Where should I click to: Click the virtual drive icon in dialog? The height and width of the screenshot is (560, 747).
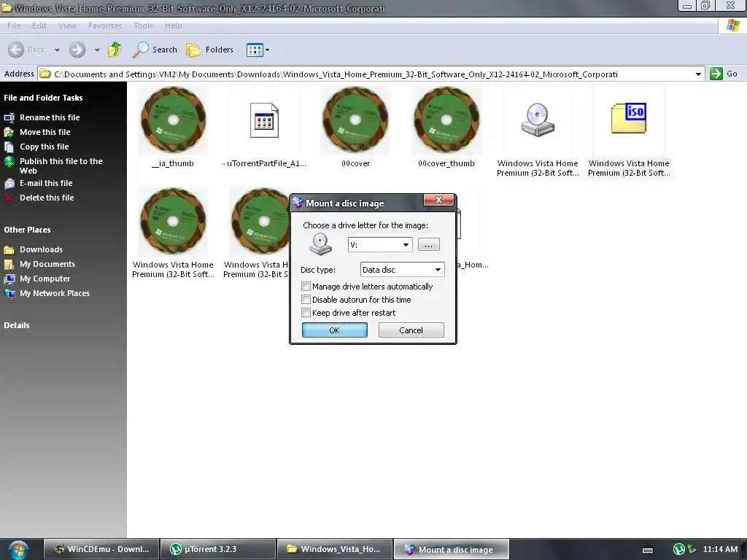pyautogui.click(x=321, y=244)
